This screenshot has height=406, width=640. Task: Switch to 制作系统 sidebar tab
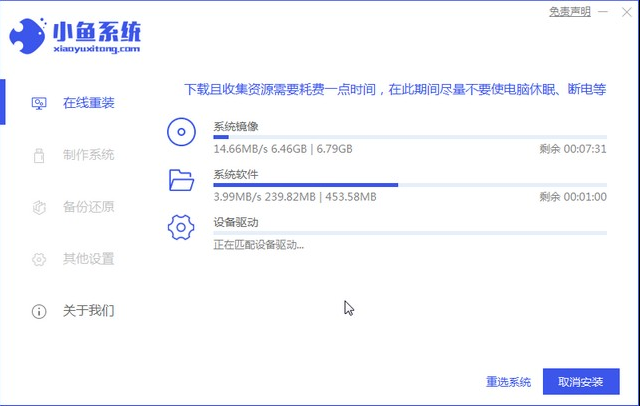tap(89, 155)
